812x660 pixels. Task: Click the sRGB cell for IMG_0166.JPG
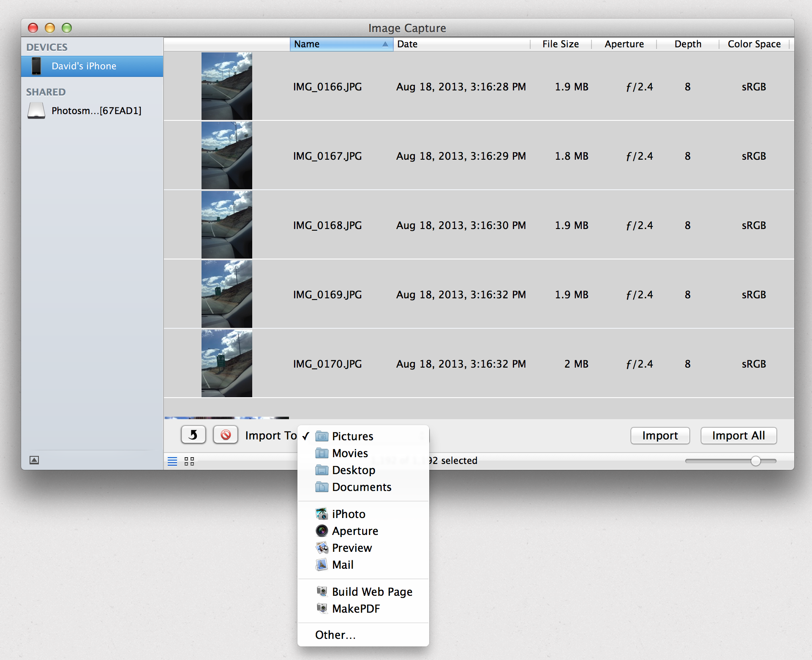coord(754,87)
